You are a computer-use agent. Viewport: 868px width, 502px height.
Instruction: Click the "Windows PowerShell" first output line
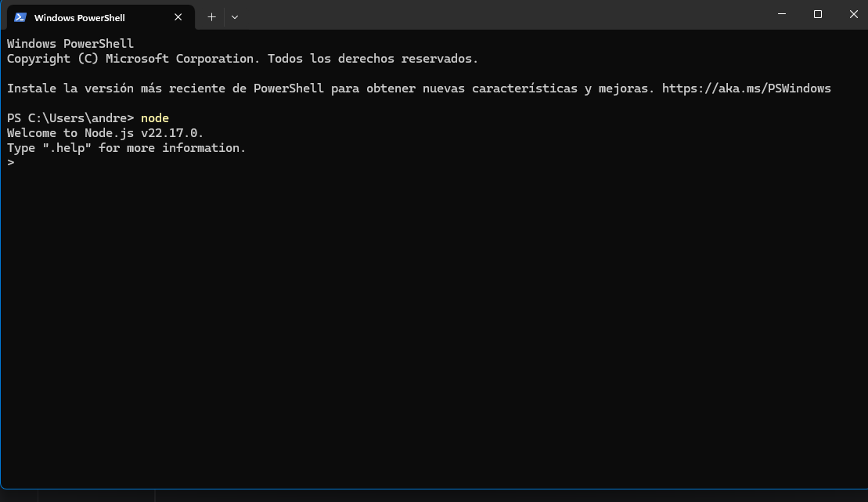[70, 44]
